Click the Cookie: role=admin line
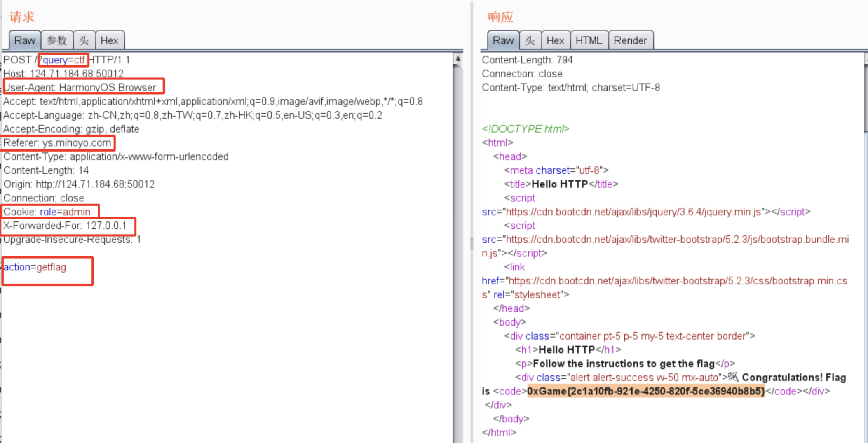 (47, 212)
